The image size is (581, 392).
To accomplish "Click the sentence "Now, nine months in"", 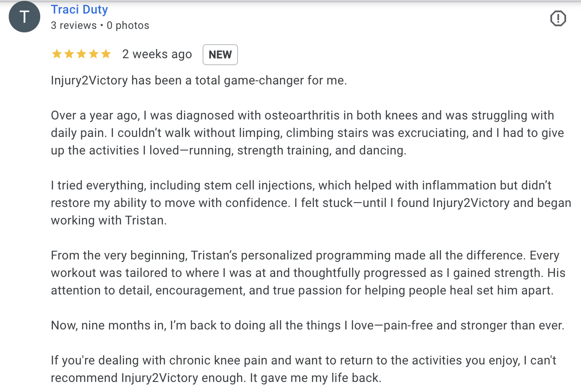I will click(308, 325).
